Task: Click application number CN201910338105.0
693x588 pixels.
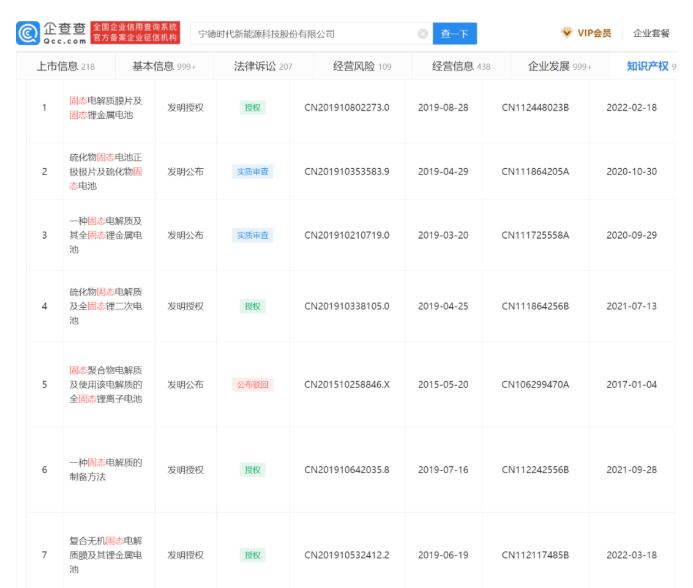Action: point(347,306)
